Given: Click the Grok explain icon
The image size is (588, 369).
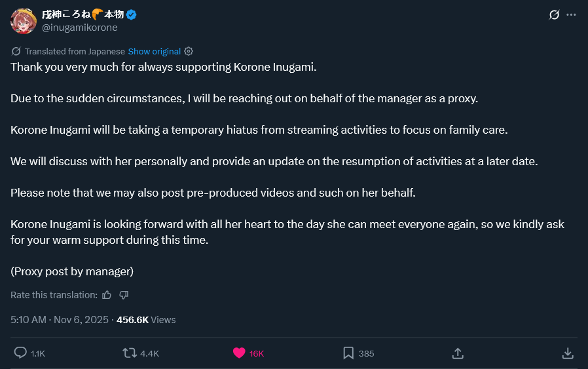Looking at the screenshot, I should [554, 14].
